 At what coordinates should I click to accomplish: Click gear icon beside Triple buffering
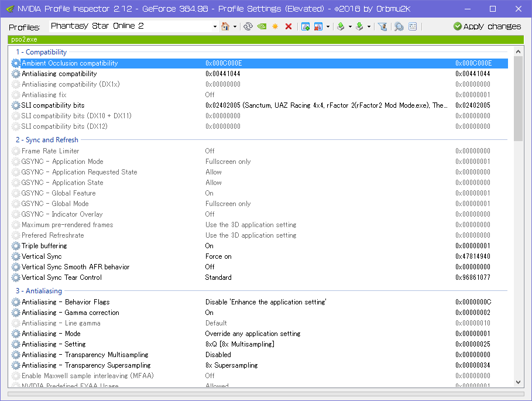pyautogui.click(x=16, y=246)
